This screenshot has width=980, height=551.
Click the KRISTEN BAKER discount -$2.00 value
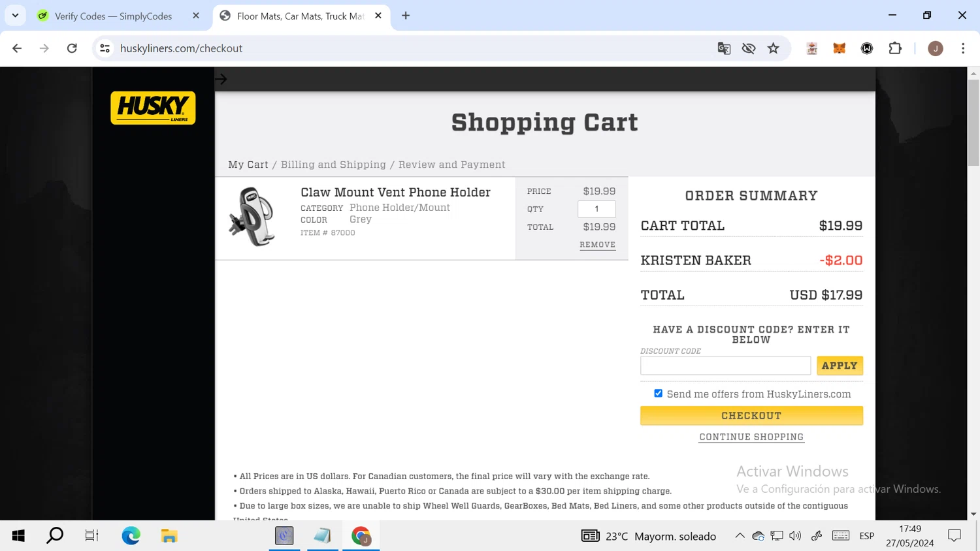(841, 260)
